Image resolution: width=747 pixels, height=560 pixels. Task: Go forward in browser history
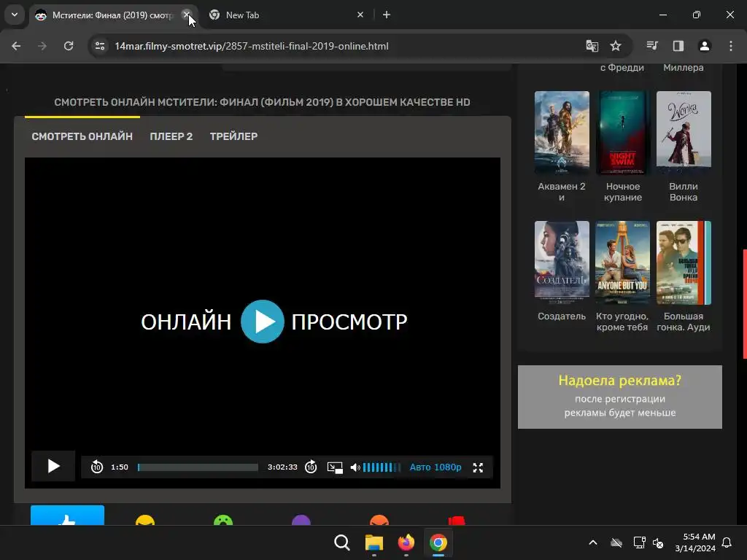[x=42, y=46]
